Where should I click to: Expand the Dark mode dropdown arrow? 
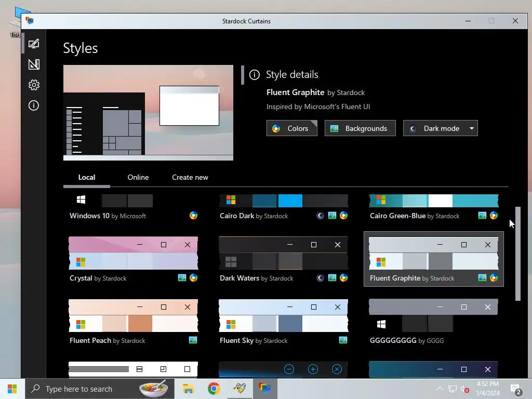(472, 128)
